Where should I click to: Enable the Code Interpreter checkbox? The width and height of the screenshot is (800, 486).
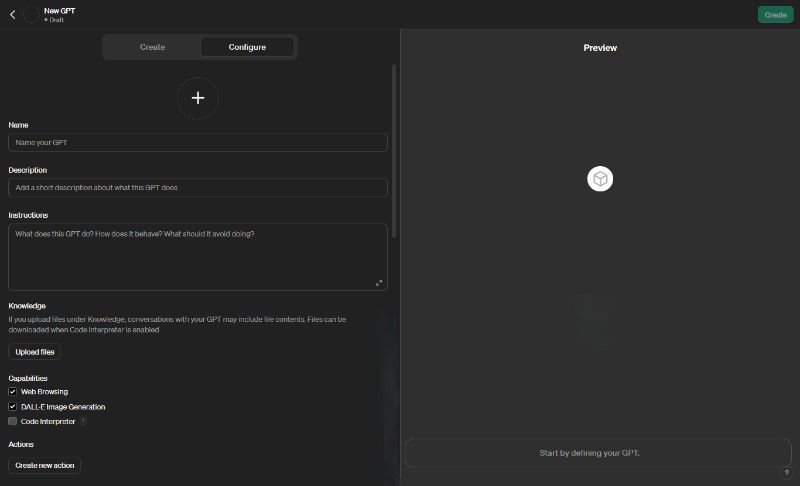click(12, 421)
